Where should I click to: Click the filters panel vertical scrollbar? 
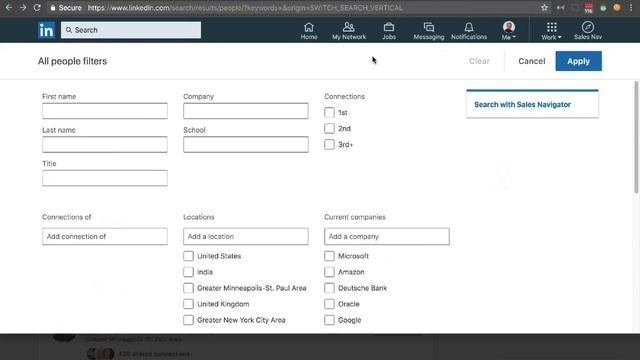tap(636, 137)
